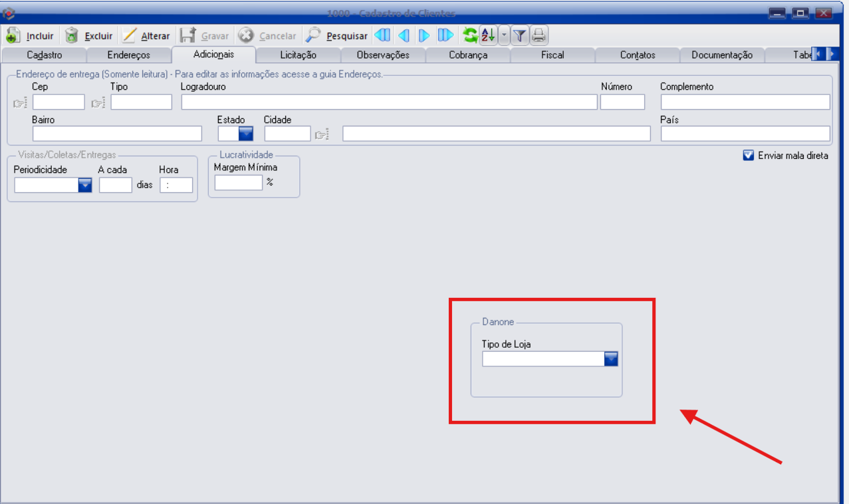Go to the first record arrow

(x=382, y=35)
